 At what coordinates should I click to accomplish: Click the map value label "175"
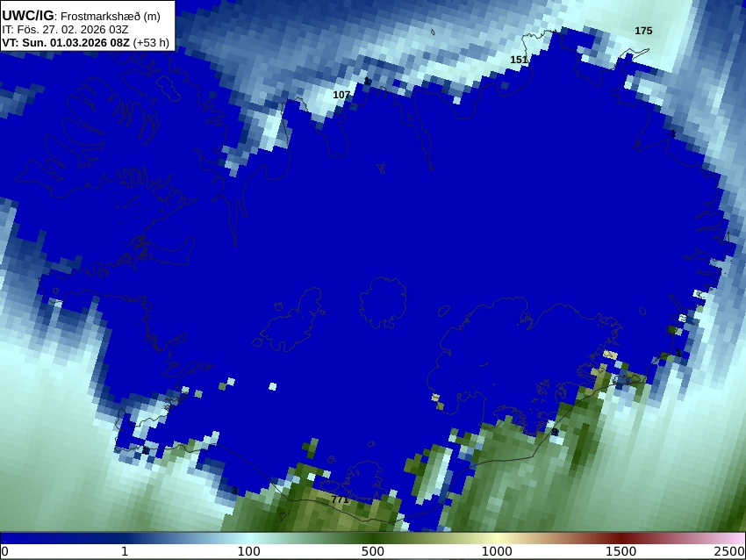tap(643, 31)
